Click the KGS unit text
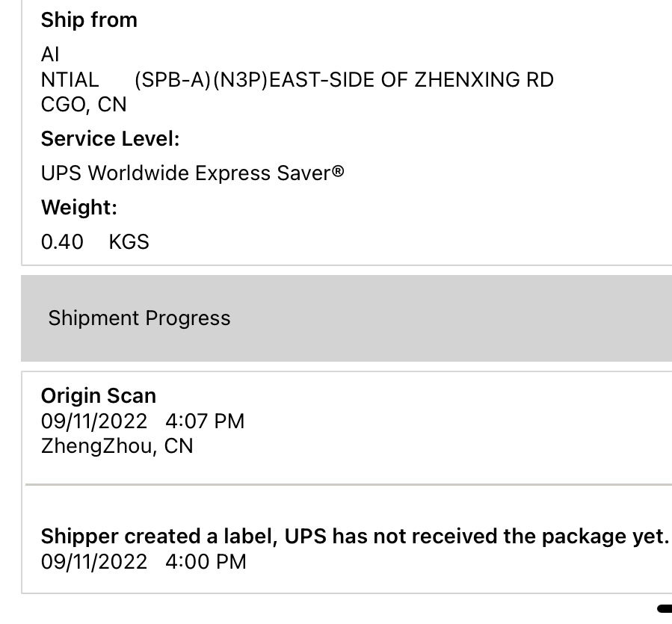Screen dimensions: 672x624 tap(129, 241)
